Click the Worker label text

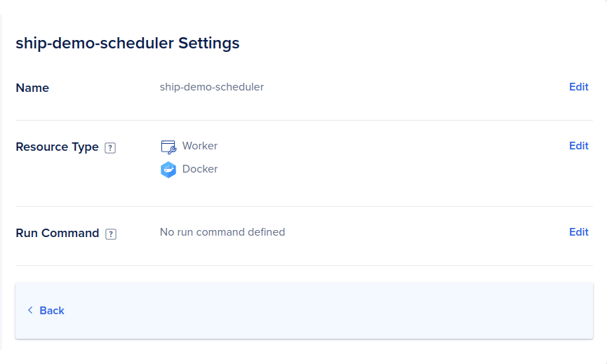(200, 146)
